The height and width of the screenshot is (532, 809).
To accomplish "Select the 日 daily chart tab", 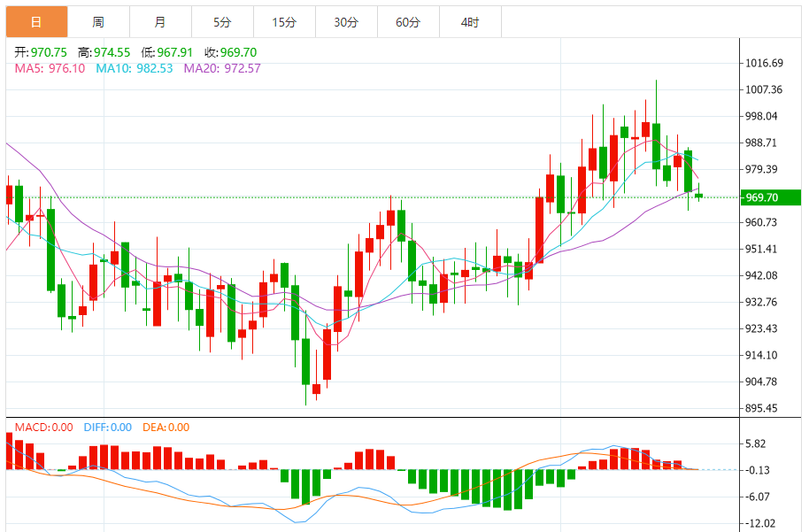I will (x=36, y=22).
